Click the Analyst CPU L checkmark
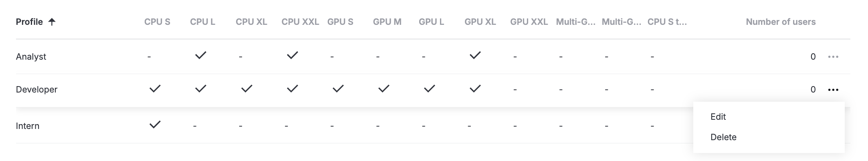The height and width of the screenshot is (161, 868). tap(200, 55)
